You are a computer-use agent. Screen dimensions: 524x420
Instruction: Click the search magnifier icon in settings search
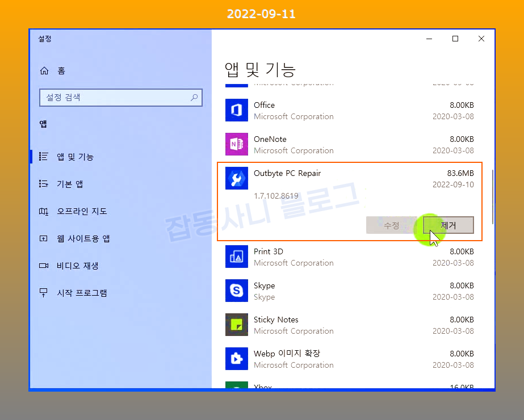pyautogui.click(x=194, y=97)
